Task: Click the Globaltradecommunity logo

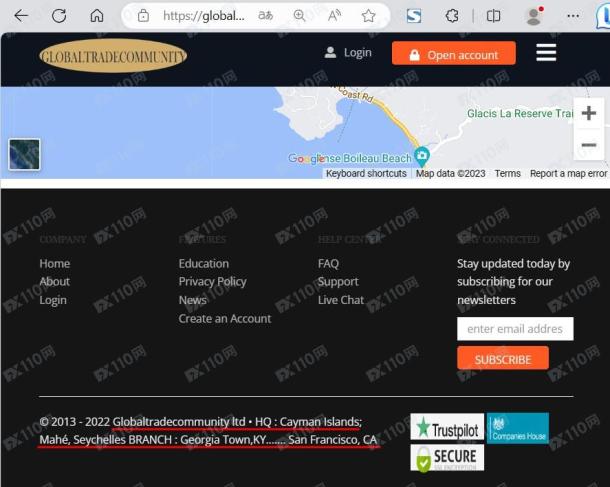Action: (113, 56)
